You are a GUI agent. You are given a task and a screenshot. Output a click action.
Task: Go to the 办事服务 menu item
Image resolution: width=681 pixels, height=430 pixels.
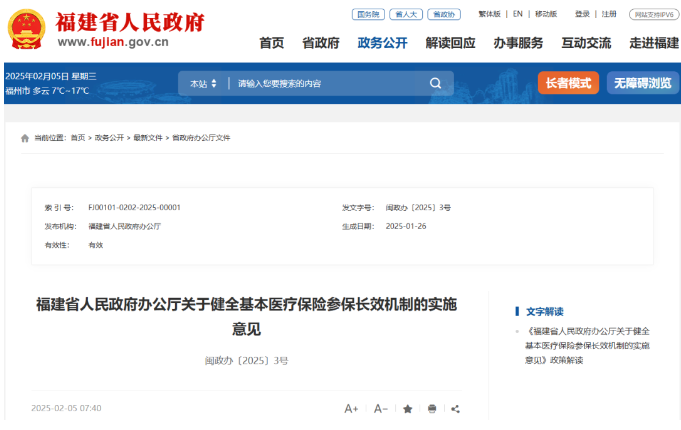coord(518,43)
